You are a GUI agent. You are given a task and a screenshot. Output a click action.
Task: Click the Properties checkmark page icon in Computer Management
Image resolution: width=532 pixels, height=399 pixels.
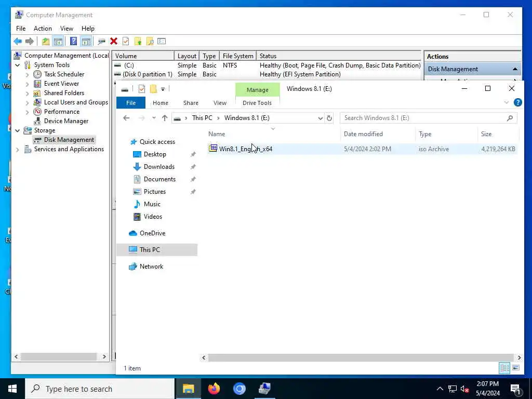126,42
